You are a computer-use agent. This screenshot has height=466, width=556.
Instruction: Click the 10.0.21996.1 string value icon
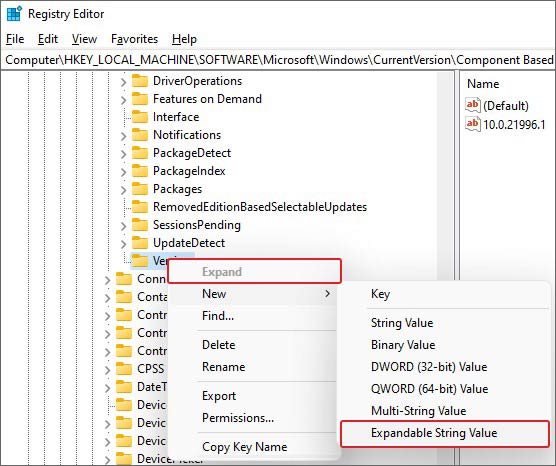point(473,124)
